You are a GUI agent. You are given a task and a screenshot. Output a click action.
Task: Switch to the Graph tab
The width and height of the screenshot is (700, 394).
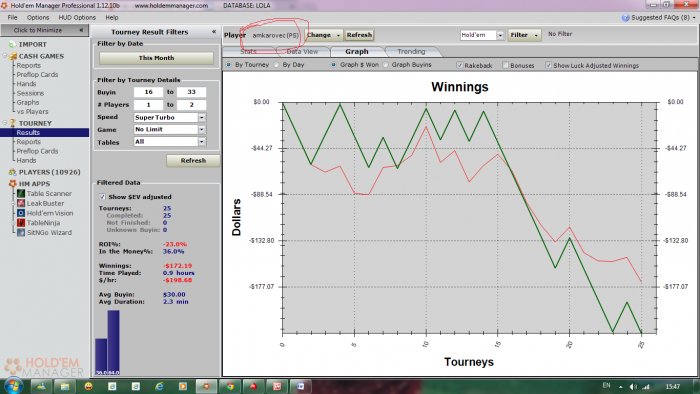tap(357, 52)
